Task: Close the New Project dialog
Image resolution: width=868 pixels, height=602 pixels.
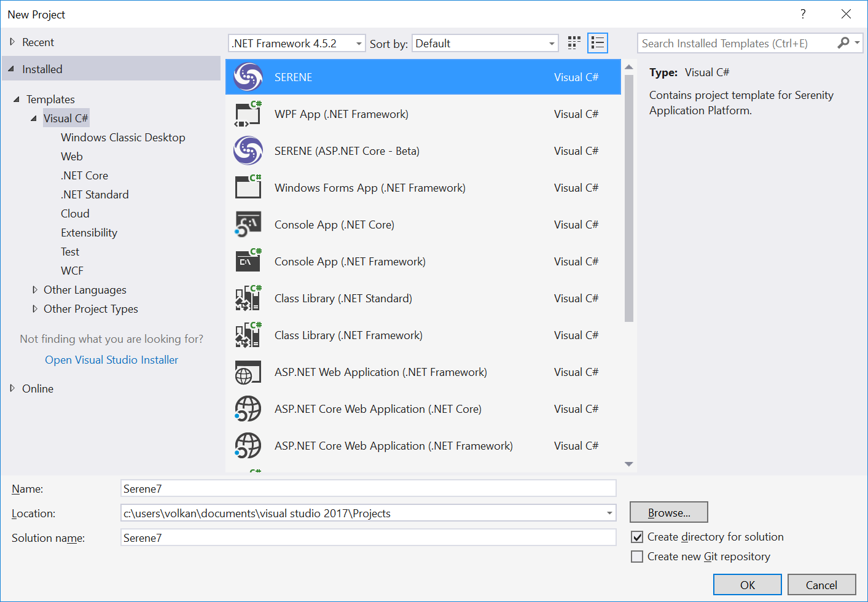Action: click(x=846, y=14)
